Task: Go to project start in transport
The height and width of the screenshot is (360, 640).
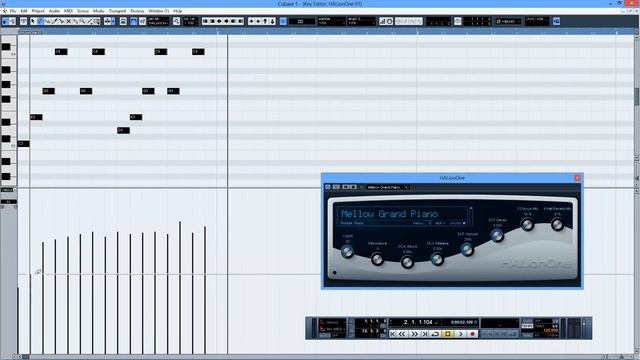Action: tap(393, 333)
